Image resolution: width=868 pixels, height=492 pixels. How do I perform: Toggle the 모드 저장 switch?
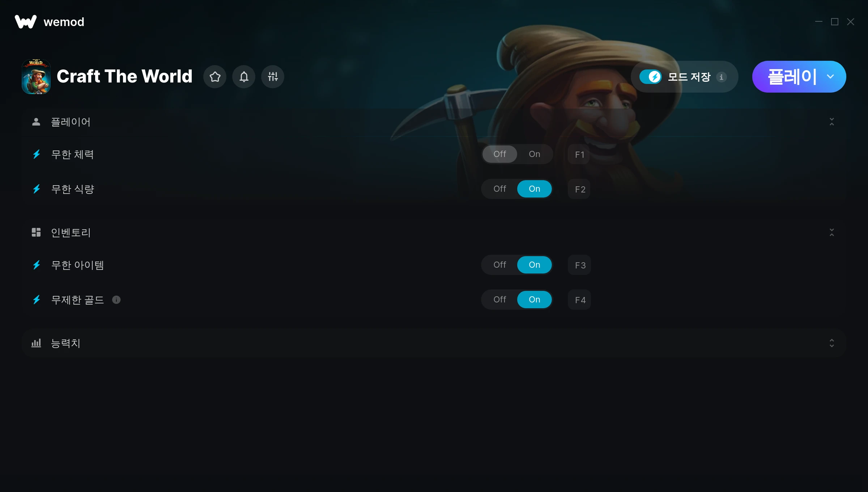650,77
